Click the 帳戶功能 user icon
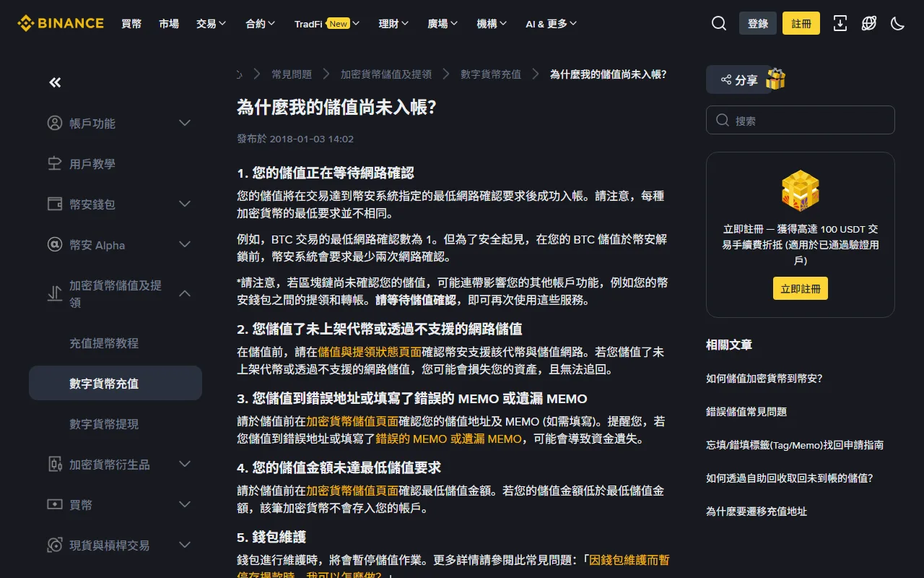The image size is (924, 578). [55, 123]
